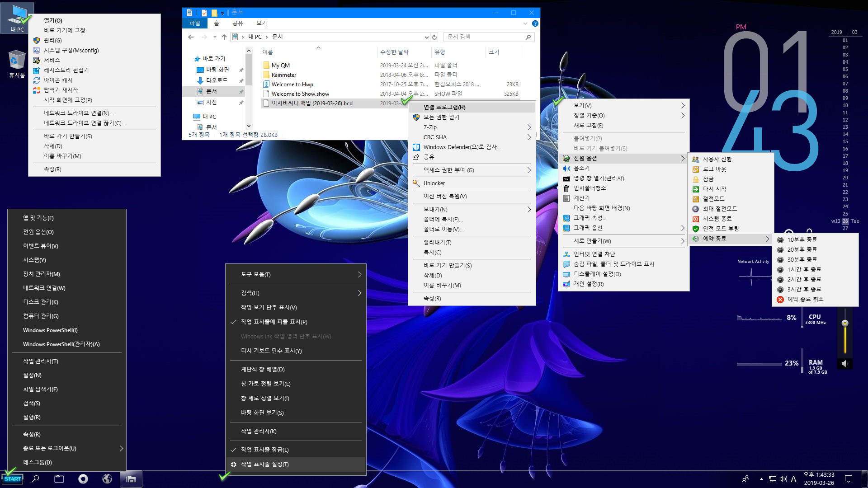Click 연결 프로그램(H) menu entry
Image resolution: width=868 pixels, height=488 pixels.
pos(472,107)
